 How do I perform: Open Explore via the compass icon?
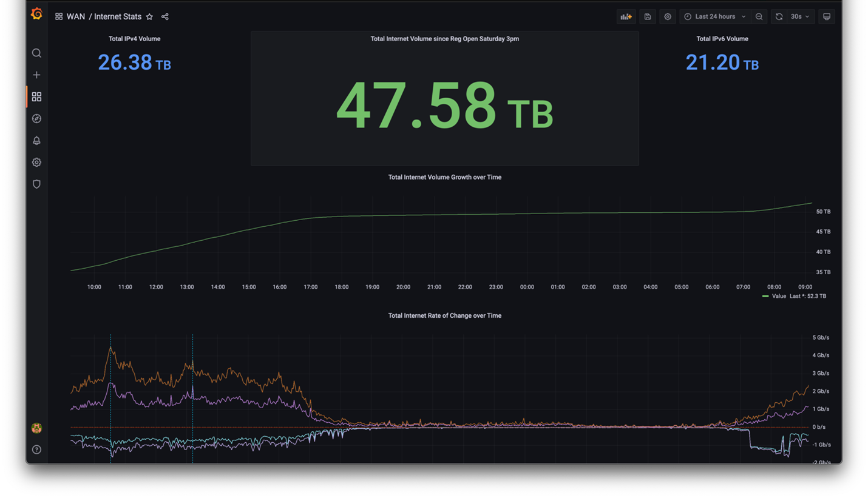[36, 118]
